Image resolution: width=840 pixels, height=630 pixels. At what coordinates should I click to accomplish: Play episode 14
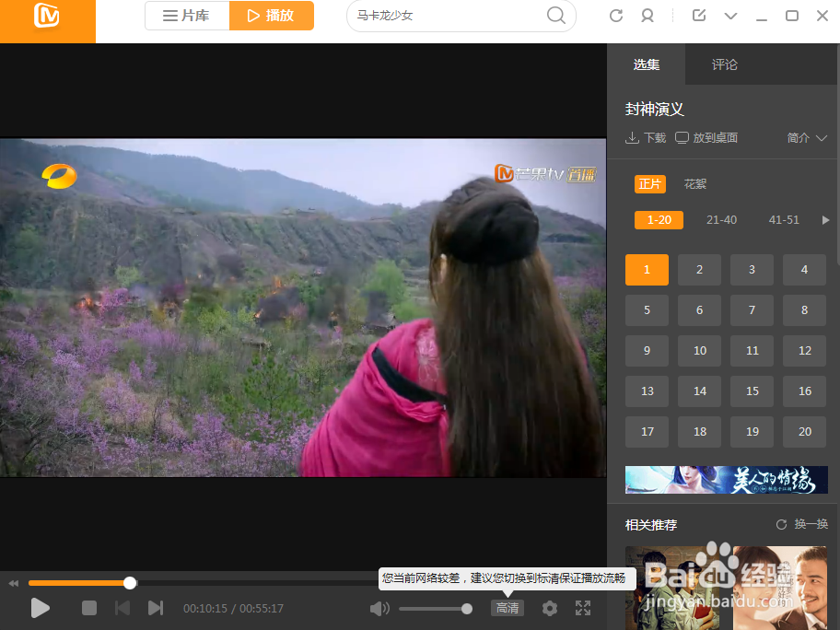pos(699,391)
